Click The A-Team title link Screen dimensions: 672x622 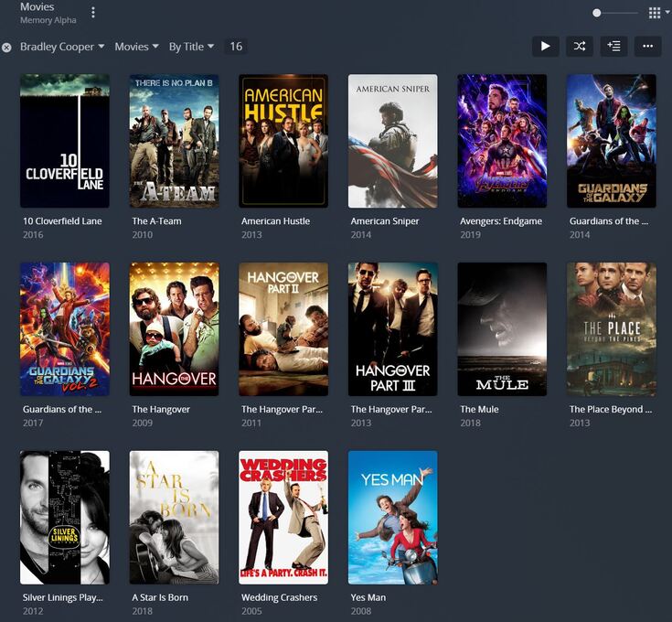click(156, 221)
